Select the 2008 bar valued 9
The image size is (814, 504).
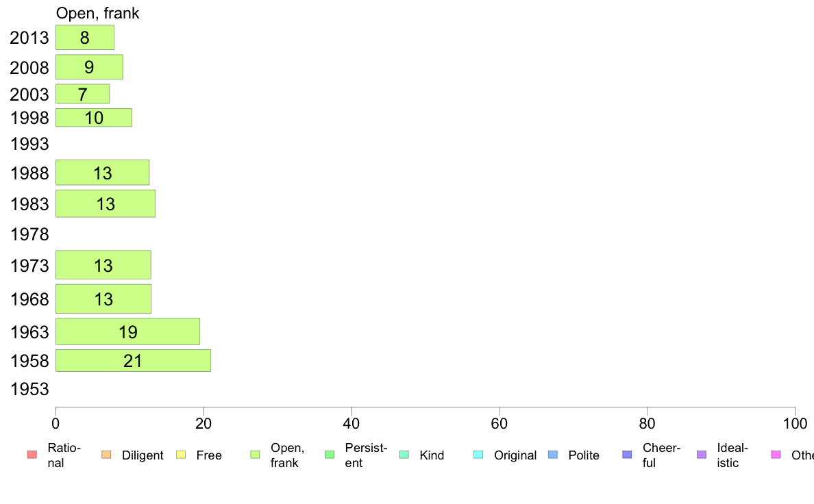89,67
